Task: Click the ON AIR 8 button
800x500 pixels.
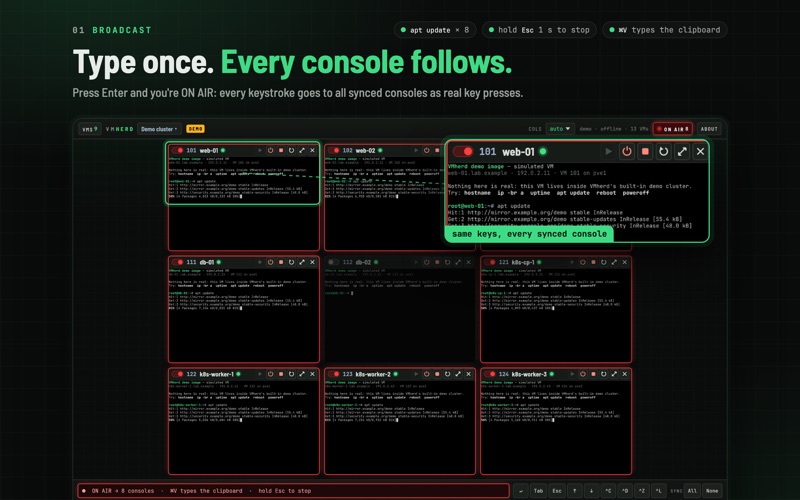Action: (x=672, y=129)
